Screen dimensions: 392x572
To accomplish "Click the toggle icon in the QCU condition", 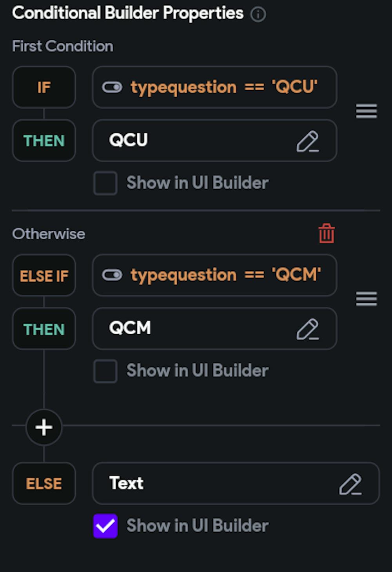I will (112, 87).
